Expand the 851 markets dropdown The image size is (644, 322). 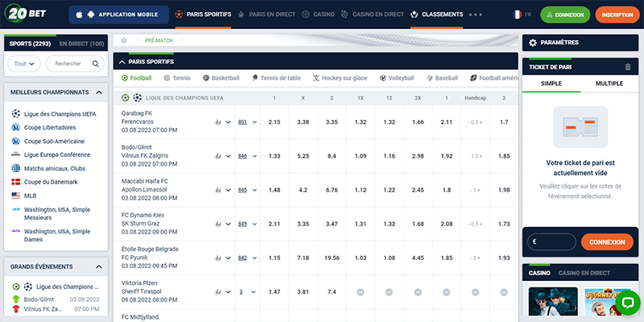click(x=254, y=122)
